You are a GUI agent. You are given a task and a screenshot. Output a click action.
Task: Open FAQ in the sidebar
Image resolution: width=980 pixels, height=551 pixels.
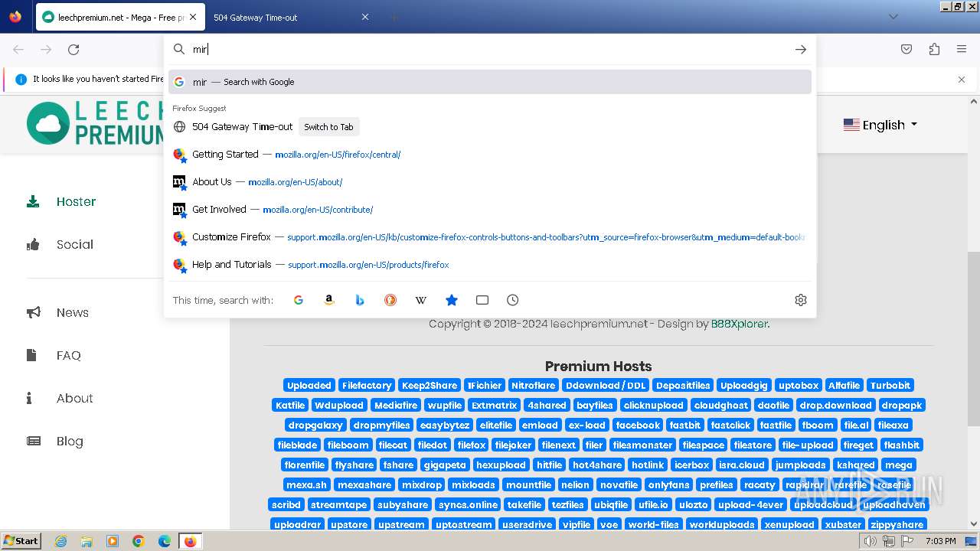(x=68, y=356)
